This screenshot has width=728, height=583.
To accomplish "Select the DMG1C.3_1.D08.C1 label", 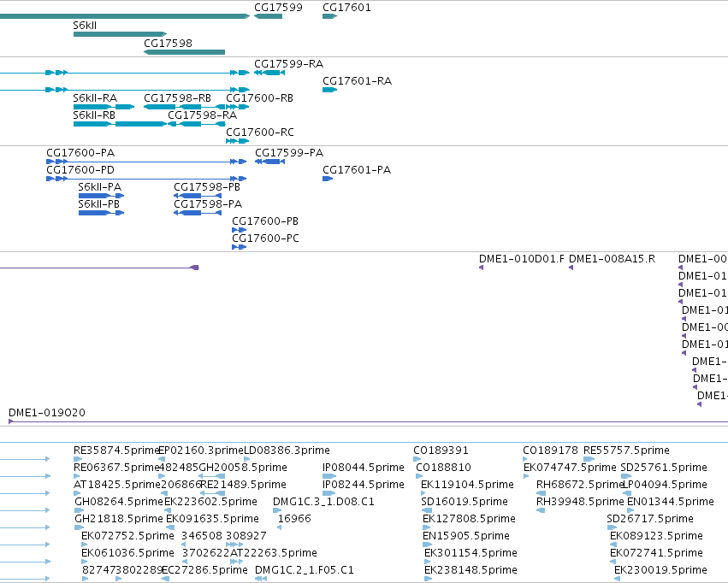I will 323,502.
